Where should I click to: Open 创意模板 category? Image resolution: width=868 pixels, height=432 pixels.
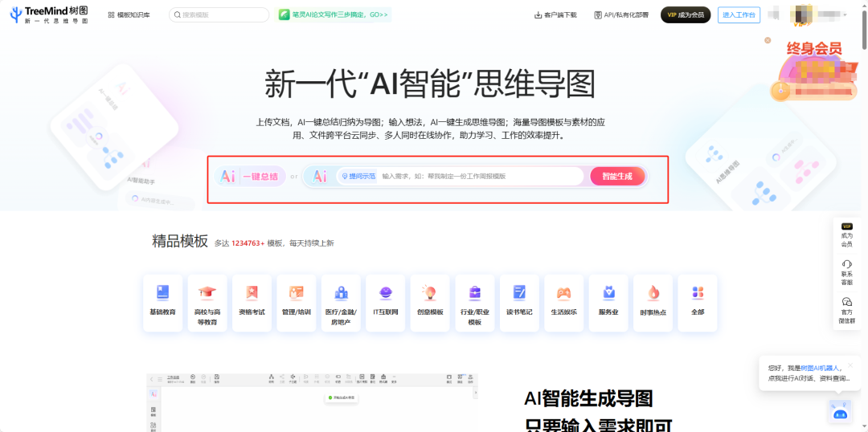click(430, 303)
